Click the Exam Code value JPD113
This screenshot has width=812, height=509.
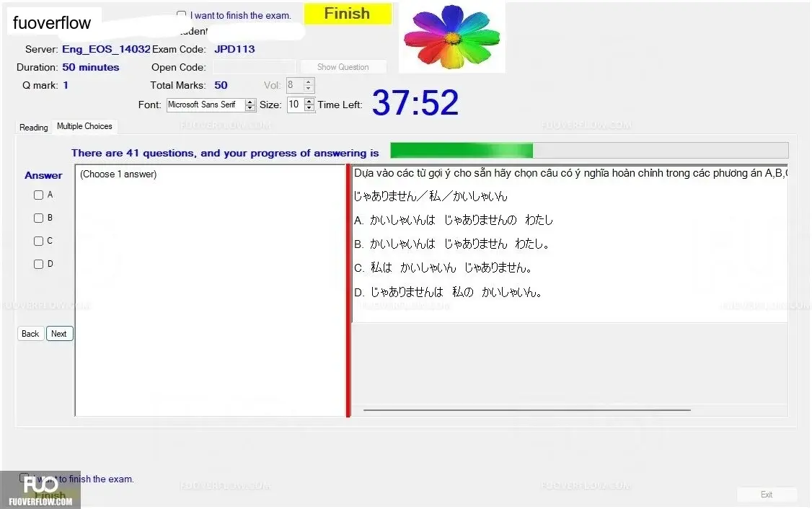click(234, 49)
